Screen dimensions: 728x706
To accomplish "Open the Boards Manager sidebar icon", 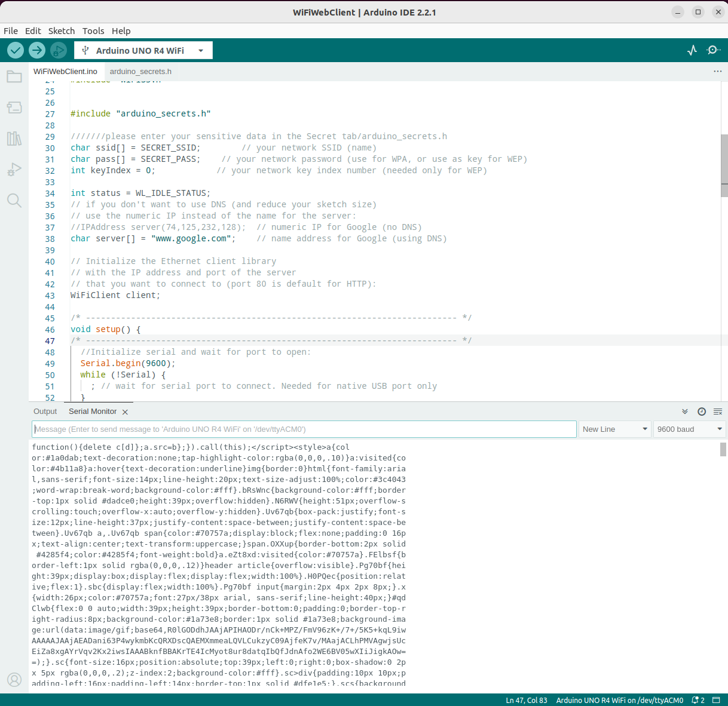I will [14, 108].
